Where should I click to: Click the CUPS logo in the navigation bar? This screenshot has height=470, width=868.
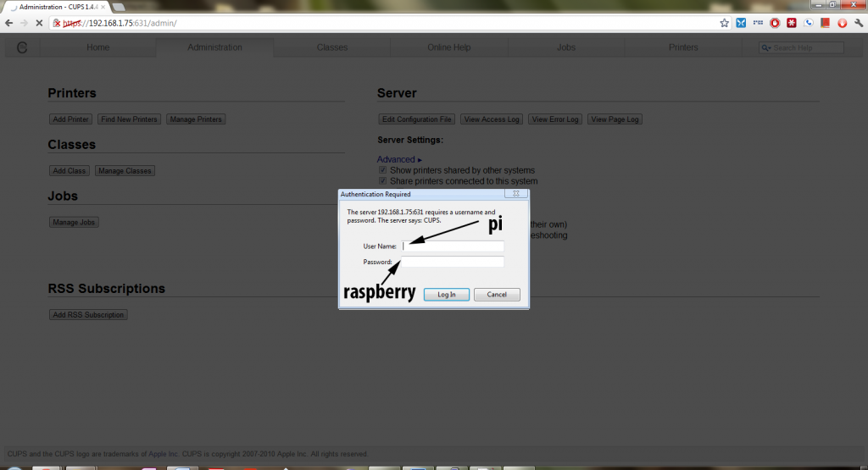point(22,47)
